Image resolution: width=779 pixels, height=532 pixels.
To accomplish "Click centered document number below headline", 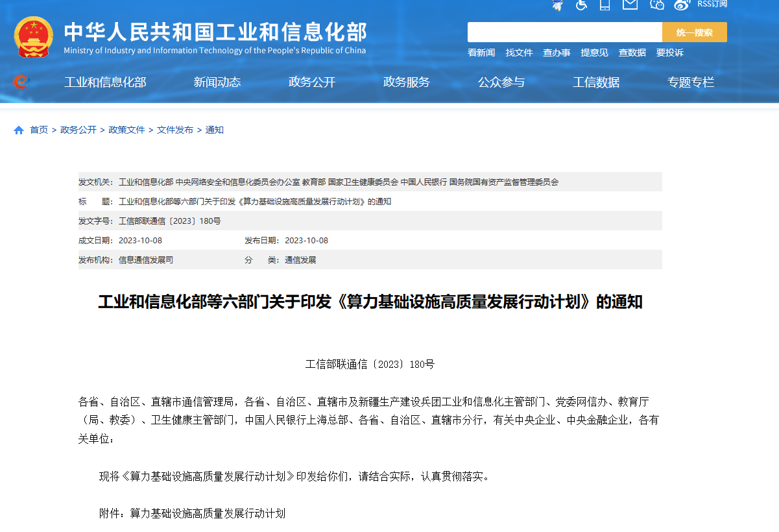I will tap(370, 365).
